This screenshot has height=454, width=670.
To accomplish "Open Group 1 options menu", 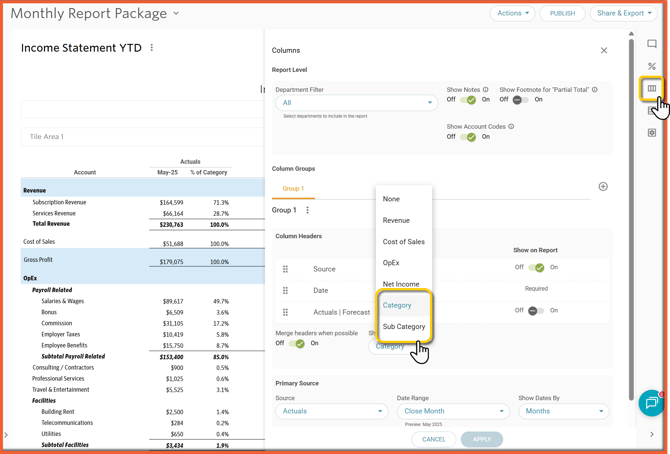I will point(308,210).
